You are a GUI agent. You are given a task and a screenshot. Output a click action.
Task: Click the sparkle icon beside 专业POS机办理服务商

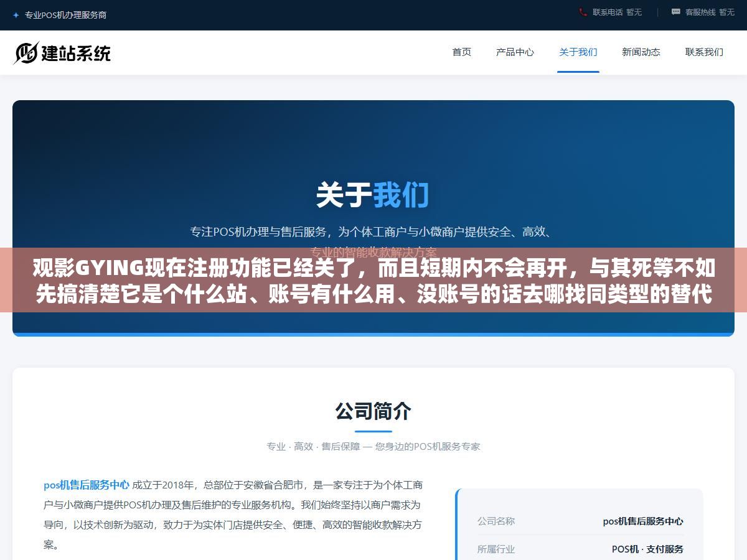click(16, 15)
